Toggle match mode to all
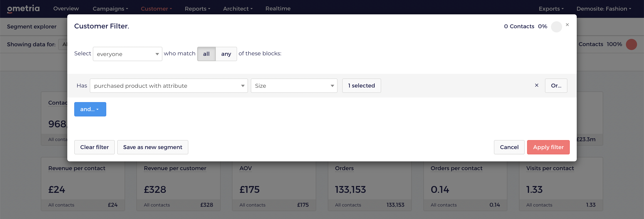 206,54
